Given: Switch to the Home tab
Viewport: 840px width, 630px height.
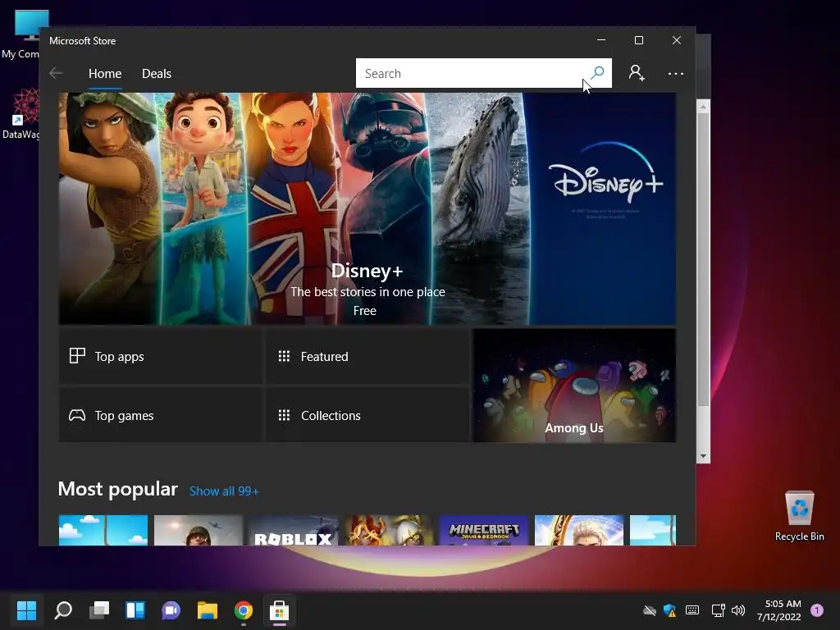Looking at the screenshot, I should (x=105, y=73).
